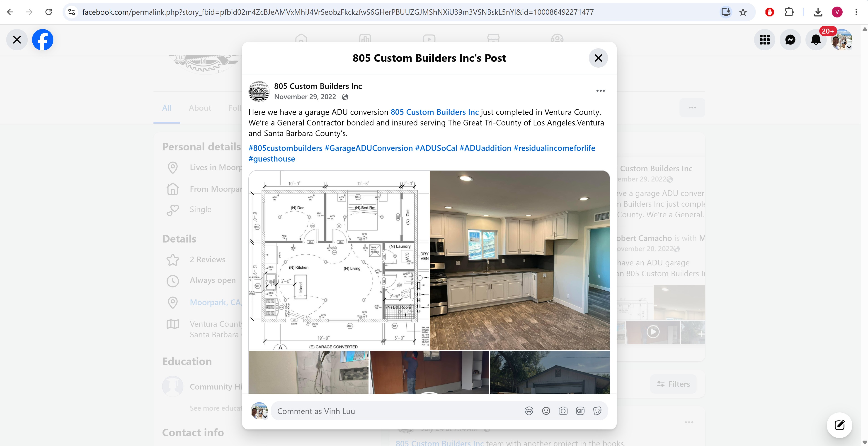Start a new message with the compose icon
Screen dimensions: 868x446
click(x=839, y=425)
